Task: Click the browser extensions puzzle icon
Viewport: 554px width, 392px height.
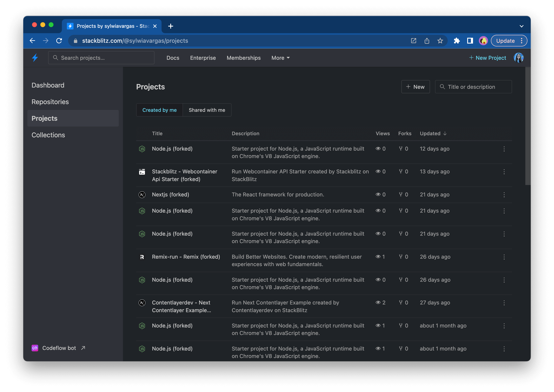Action: pyautogui.click(x=456, y=41)
